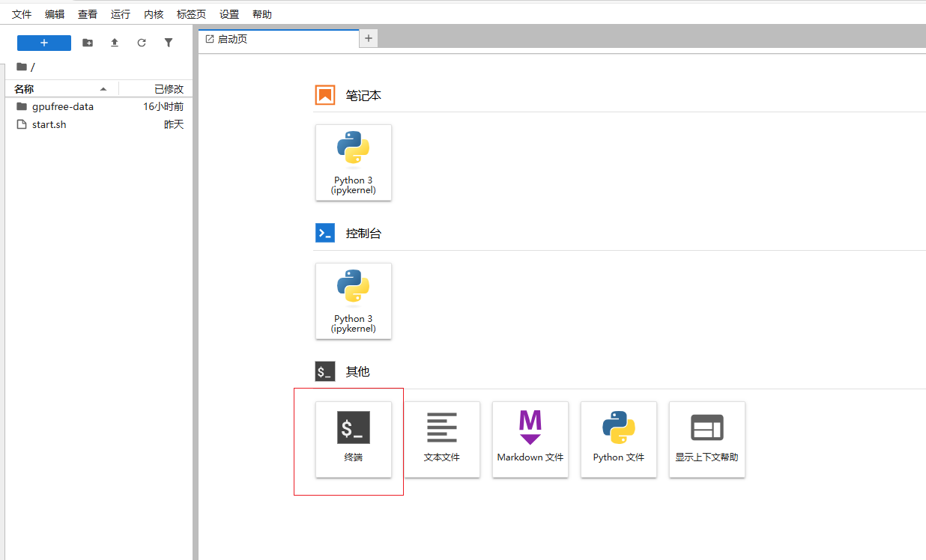Select the start.sh file
926x560 pixels.
coord(99,124)
